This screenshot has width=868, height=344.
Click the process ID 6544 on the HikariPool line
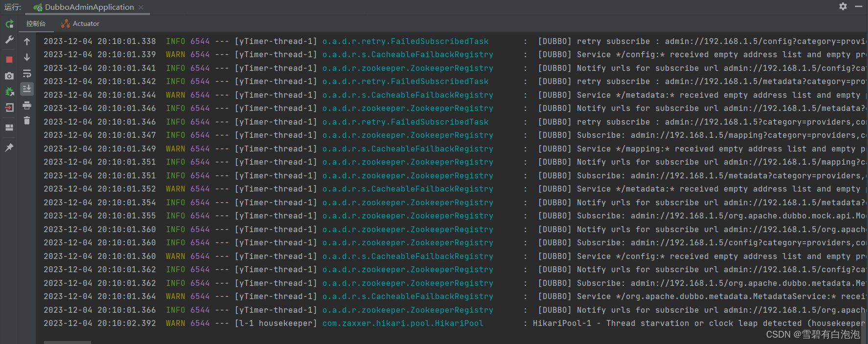coord(200,323)
